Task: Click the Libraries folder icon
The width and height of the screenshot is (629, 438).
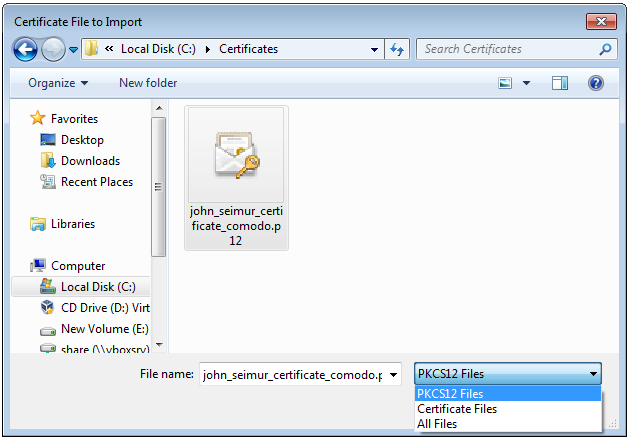Action: pos(38,224)
